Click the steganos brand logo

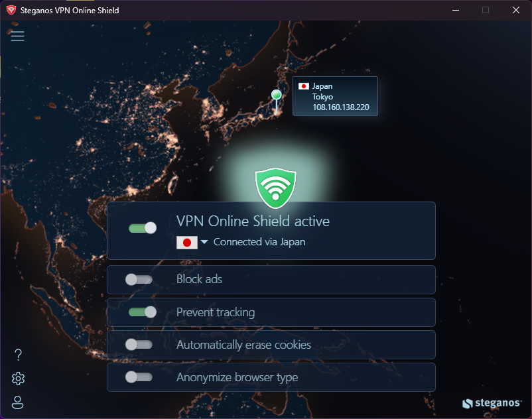coord(492,403)
